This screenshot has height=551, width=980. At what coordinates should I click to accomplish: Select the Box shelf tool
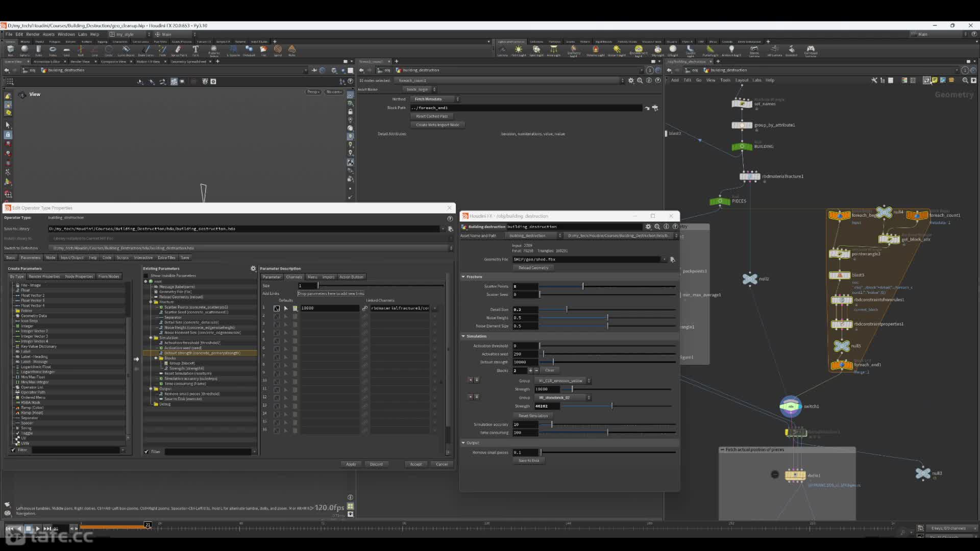pyautogui.click(x=10, y=51)
